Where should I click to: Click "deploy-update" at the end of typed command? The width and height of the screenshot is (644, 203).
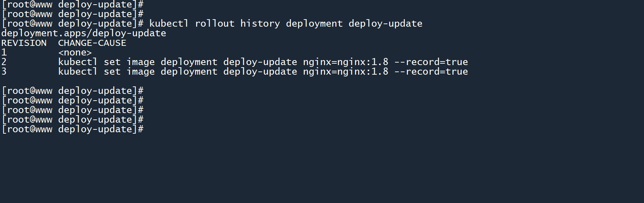tap(385, 24)
